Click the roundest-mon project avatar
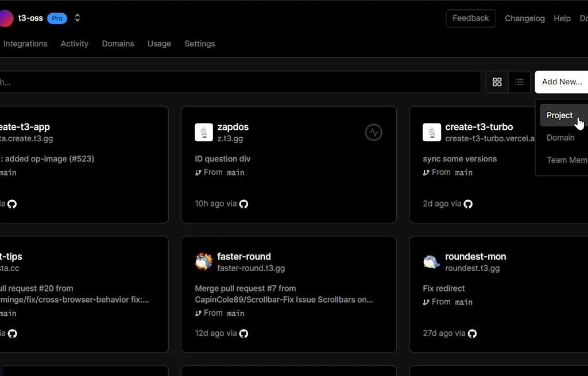Image resolution: width=588 pixels, height=376 pixels. pos(432,261)
